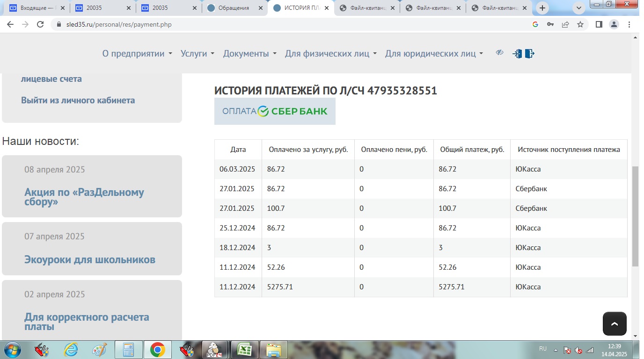
Task: Open the 'Для физических лиц' dropdown
Action: coord(330,54)
